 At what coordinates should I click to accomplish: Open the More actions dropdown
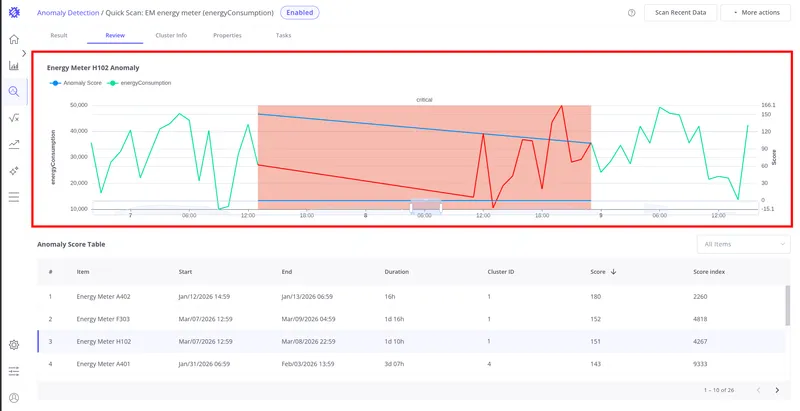[756, 13]
